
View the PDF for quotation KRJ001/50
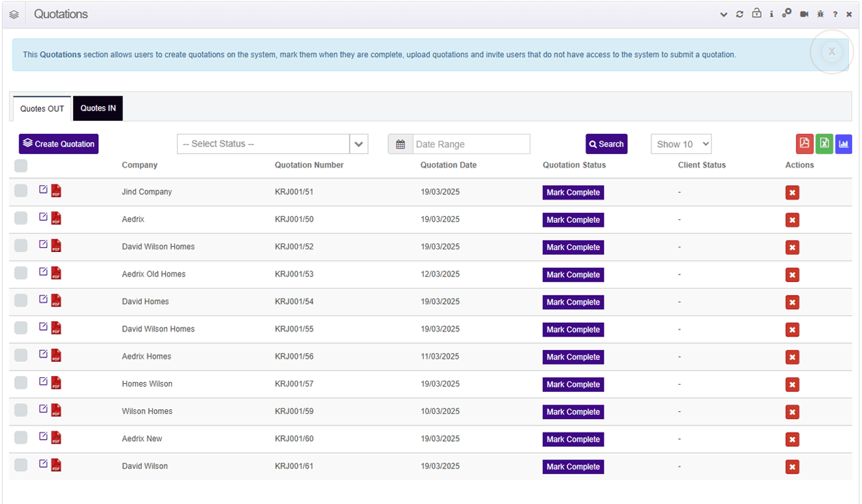click(56, 218)
